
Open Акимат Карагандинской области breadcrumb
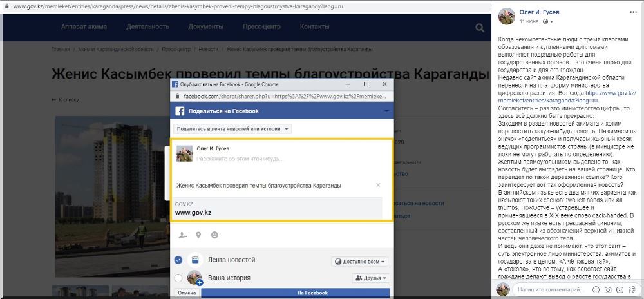tap(115, 49)
